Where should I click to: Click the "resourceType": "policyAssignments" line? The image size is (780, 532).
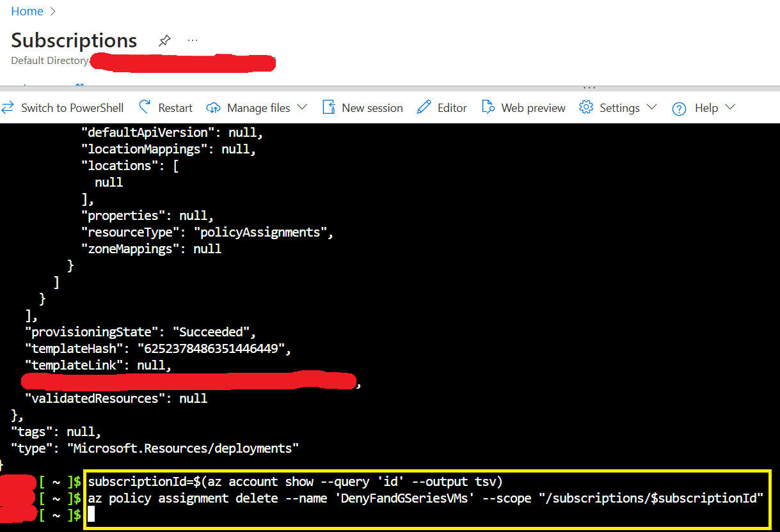coord(207,232)
